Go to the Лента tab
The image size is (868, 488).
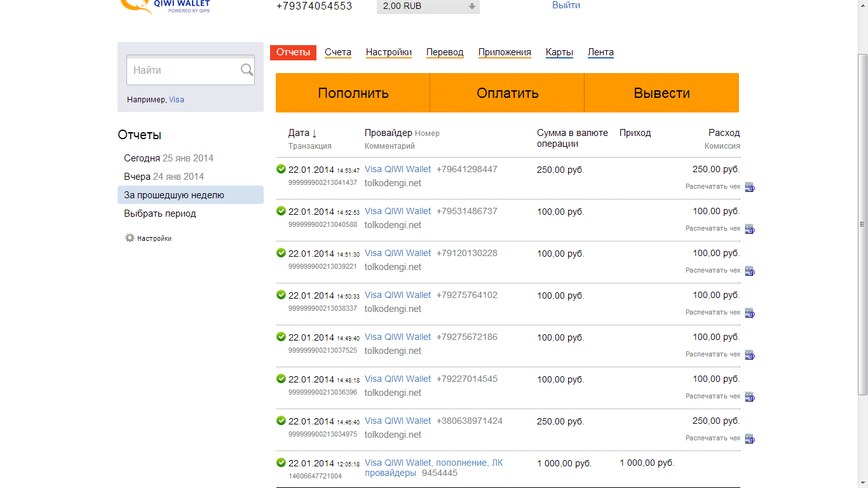(x=600, y=52)
